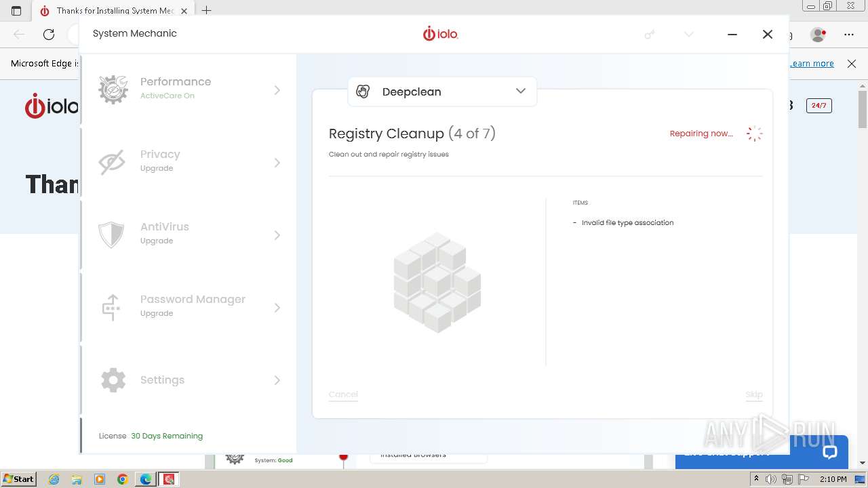Click the key activation icon in header

650,34
